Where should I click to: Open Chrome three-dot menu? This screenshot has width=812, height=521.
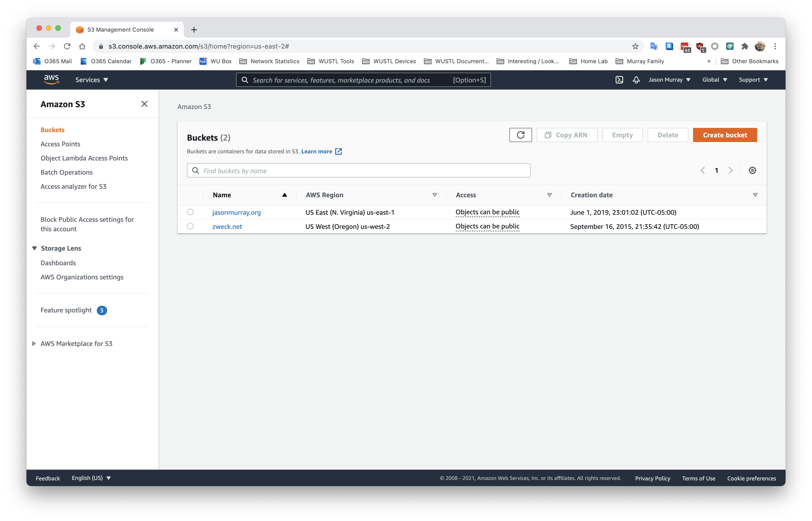pos(775,46)
